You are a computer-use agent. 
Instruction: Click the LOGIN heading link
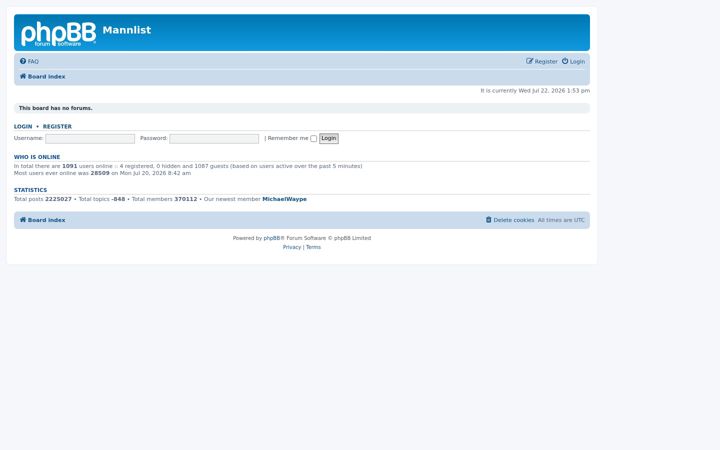[x=23, y=126]
